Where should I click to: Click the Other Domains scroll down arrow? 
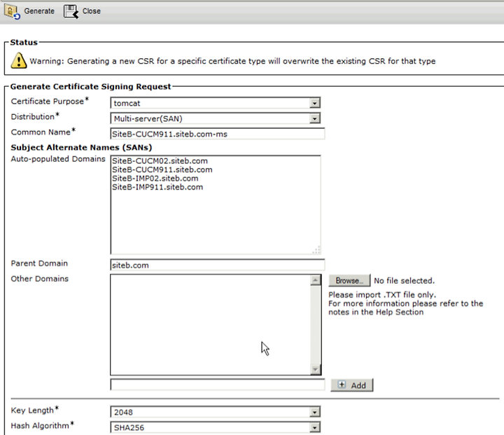316,369
